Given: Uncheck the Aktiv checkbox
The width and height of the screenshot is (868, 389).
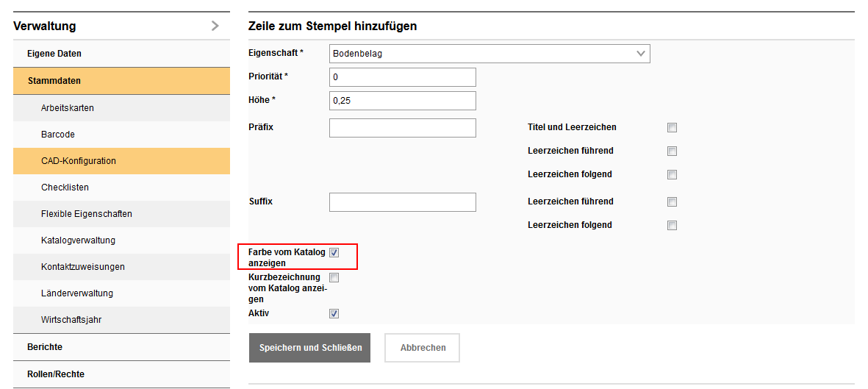Looking at the screenshot, I should 334,314.
